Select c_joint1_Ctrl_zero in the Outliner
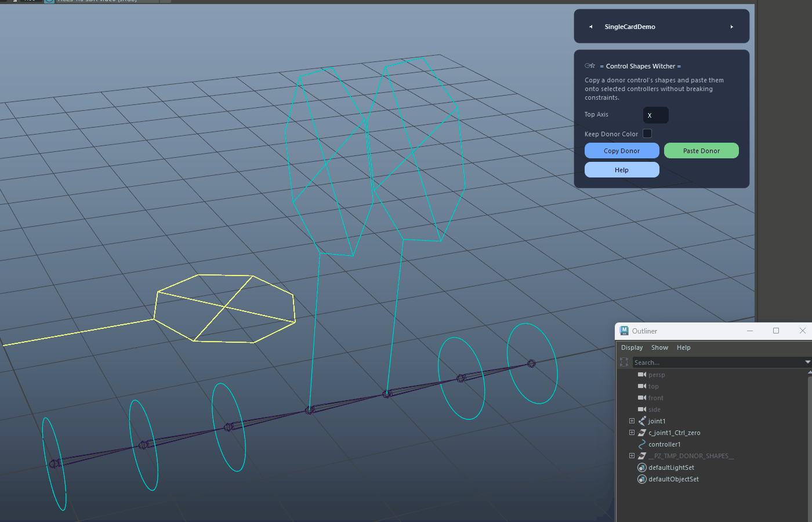The height and width of the screenshot is (522, 812). (675, 433)
